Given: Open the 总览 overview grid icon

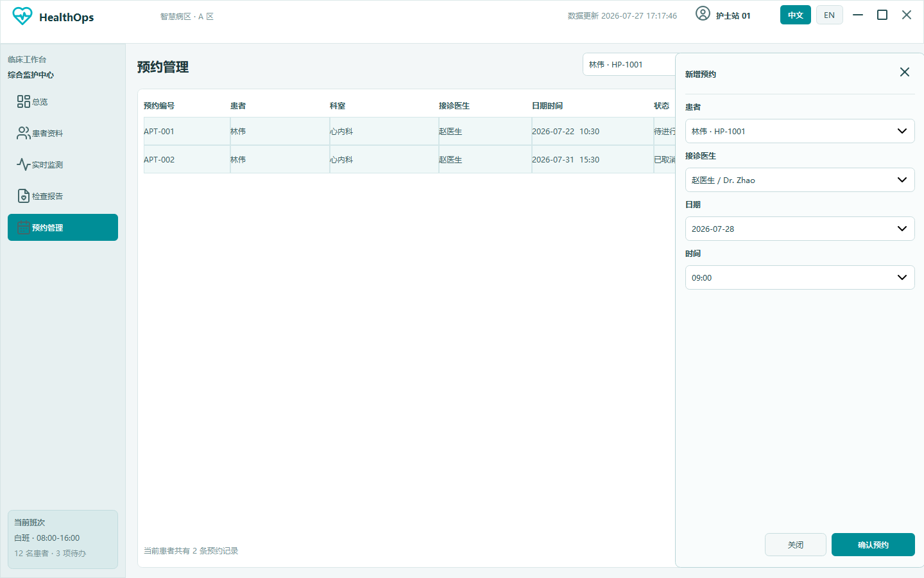Looking at the screenshot, I should pyautogui.click(x=24, y=101).
